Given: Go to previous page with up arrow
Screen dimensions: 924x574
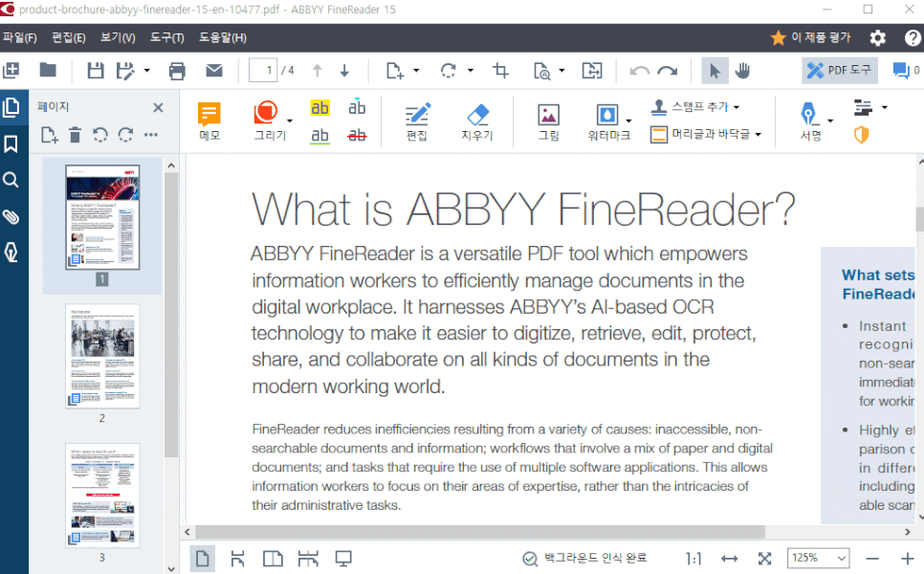Looking at the screenshot, I should [317, 71].
